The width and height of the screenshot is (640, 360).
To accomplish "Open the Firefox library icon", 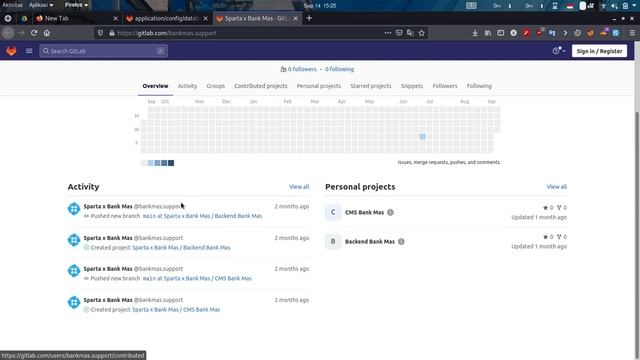I will click(x=488, y=33).
